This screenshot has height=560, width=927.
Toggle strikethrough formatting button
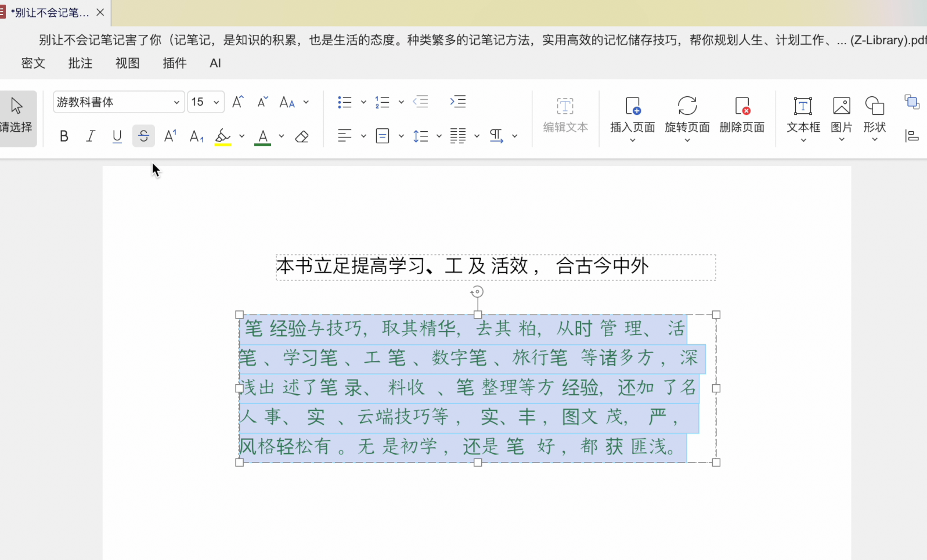pos(143,136)
